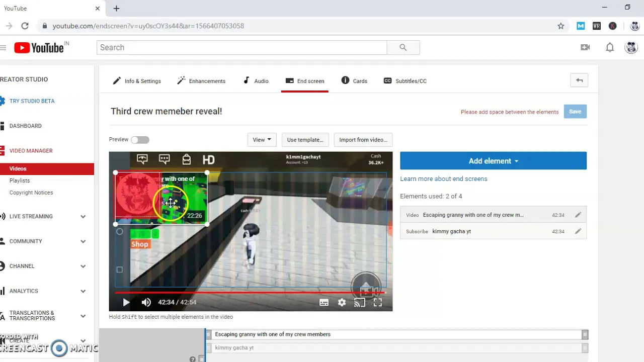Bookmark this page with the star
644x362 pixels.
point(561,26)
